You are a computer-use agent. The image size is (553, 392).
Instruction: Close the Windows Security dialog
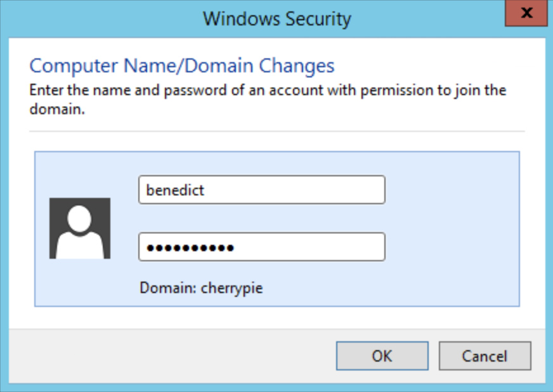[x=526, y=13]
